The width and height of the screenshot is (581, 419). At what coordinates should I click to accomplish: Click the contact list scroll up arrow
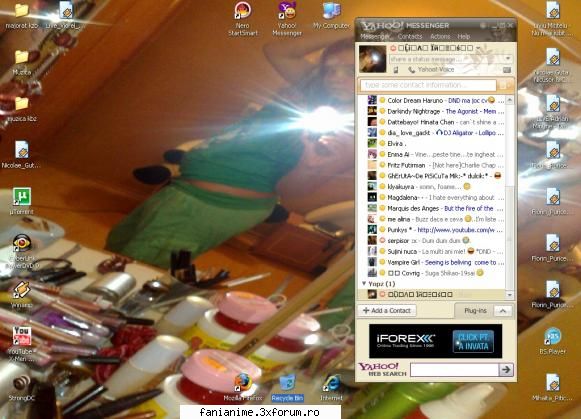tap(510, 100)
